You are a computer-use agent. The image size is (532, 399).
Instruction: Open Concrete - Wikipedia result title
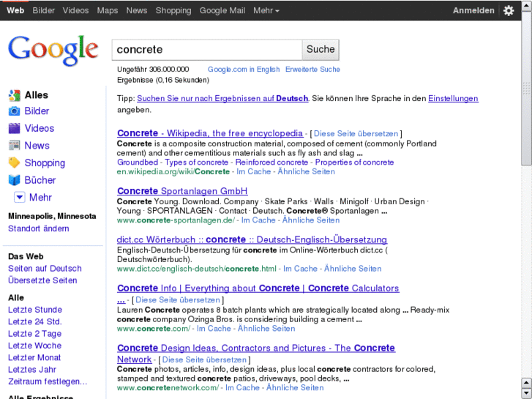210,133
